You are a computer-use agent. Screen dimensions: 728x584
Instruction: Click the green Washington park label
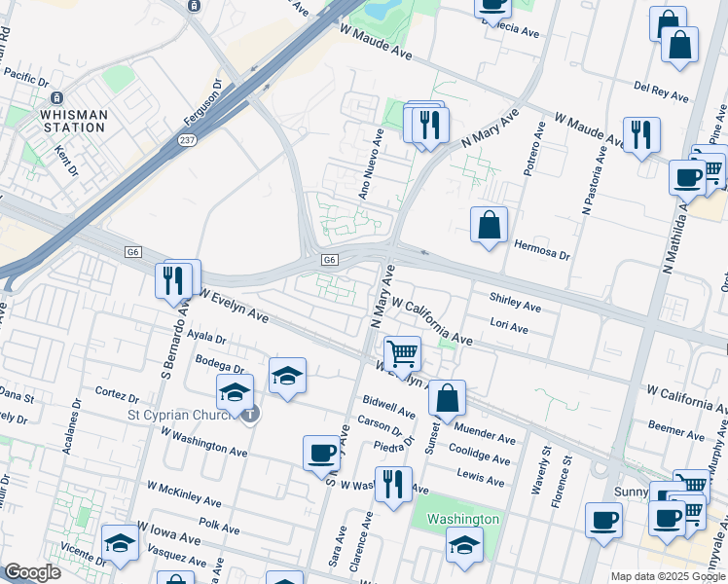pos(463,519)
